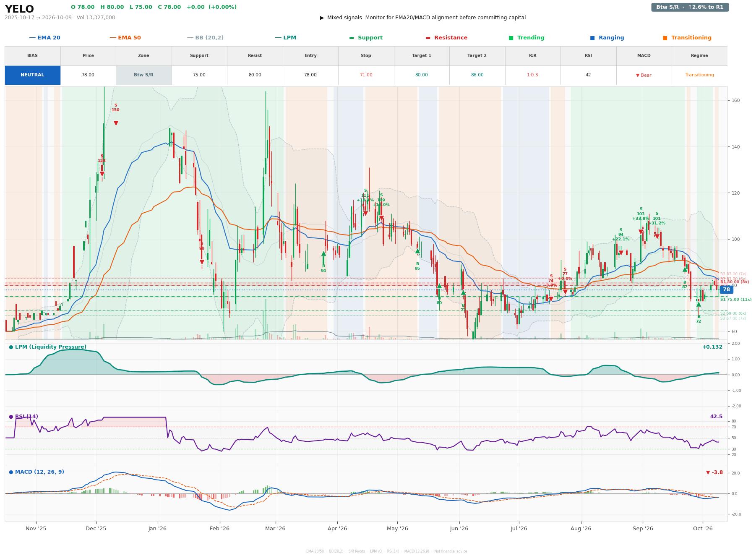This screenshot has height=558, width=756.
Task: Click the sell triangle marker labeled S 128
Action: click(x=102, y=174)
